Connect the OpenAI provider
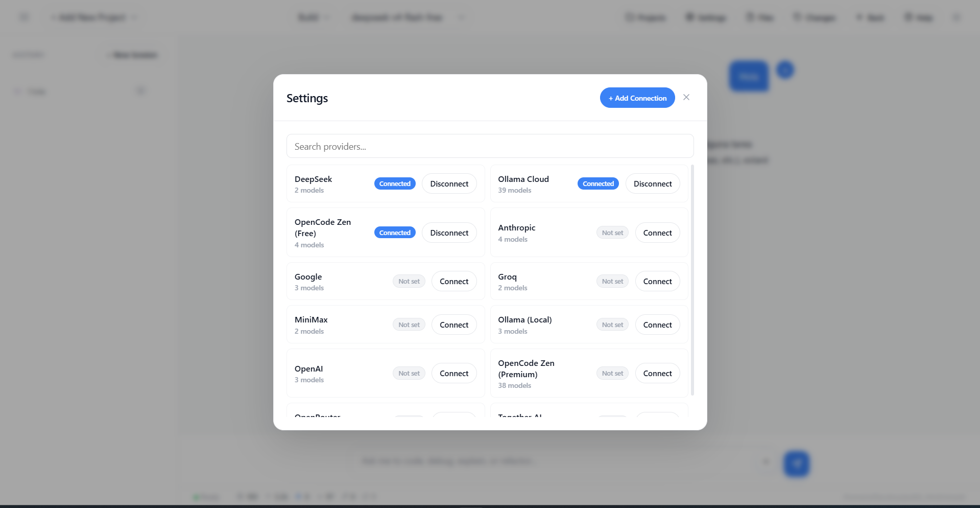This screenshot has height=508, width=980. click(x=454, y=373)
